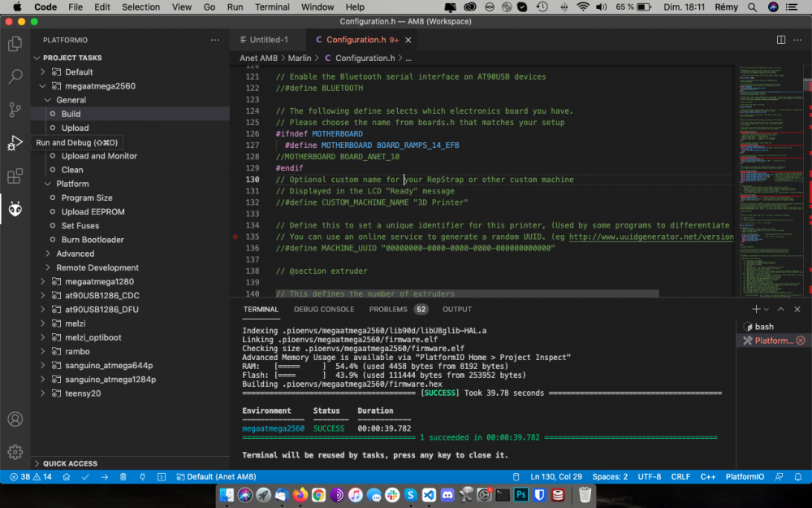Switch to the Problems tab
This screenshot has width=812, height=508.
[388, 310]
